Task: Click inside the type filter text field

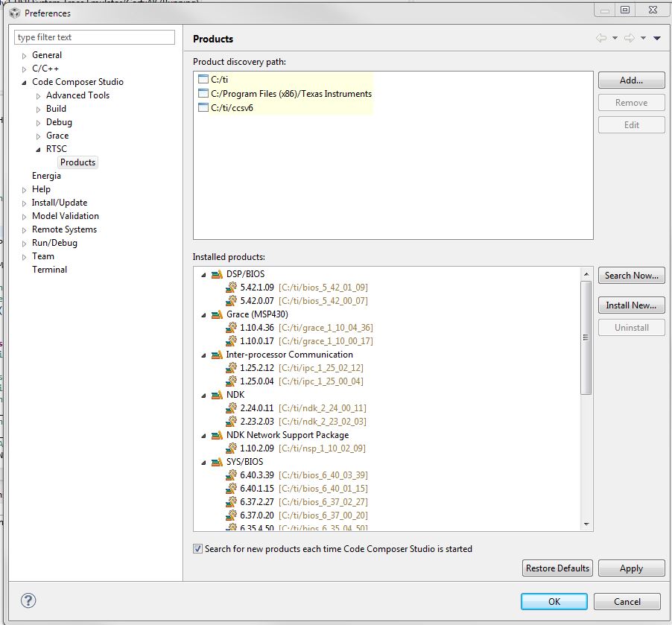Action: coord(93,36)
